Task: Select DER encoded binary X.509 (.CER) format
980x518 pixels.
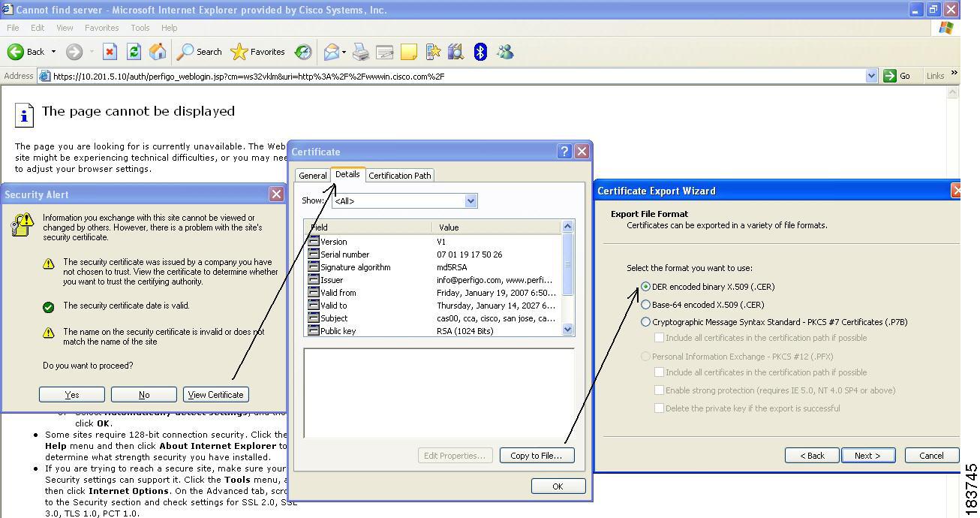Action: click(645, 287)
